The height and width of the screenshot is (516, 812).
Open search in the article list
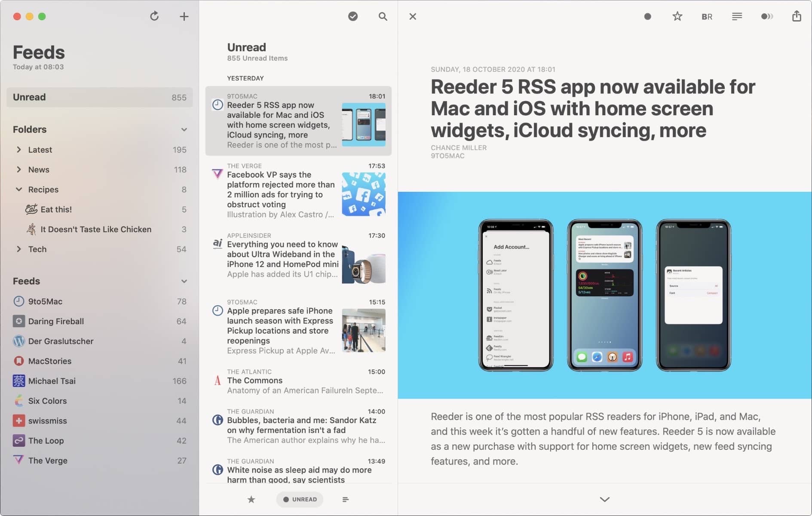pyautogui.click(x=383, y=16)
